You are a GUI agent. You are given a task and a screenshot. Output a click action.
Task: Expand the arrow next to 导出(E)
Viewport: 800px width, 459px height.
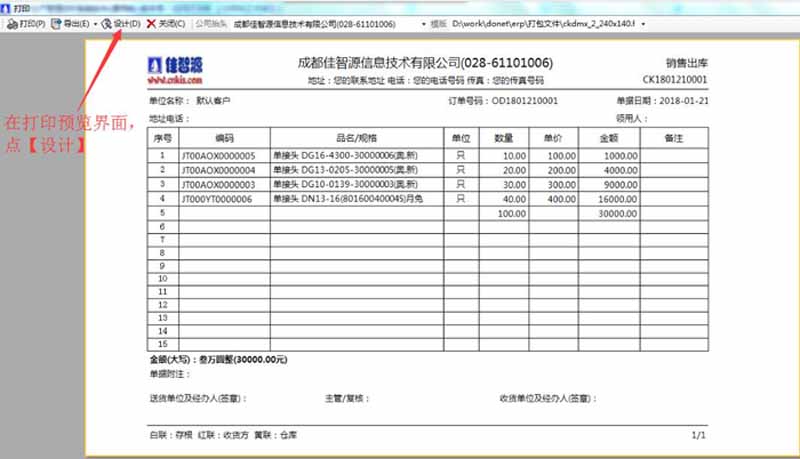click(x=95, y=23)
